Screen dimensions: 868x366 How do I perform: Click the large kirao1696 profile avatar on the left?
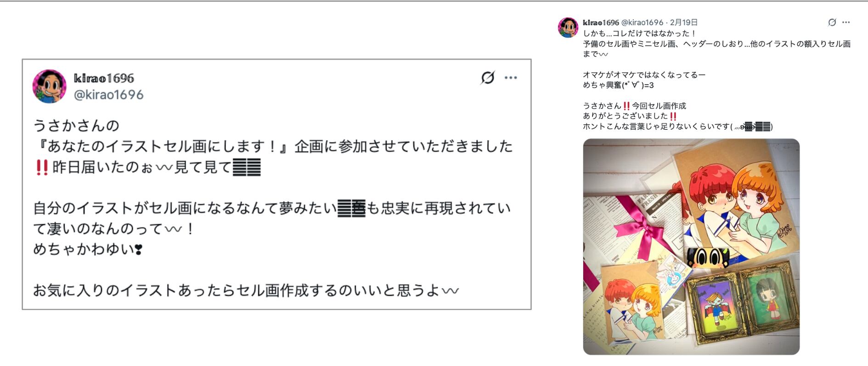(x=49, y=86)
